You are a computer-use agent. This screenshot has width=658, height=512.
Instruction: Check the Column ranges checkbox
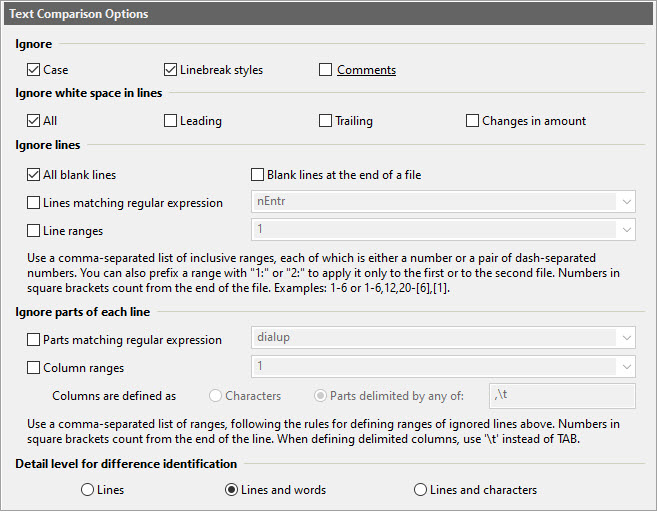(35, 368)
